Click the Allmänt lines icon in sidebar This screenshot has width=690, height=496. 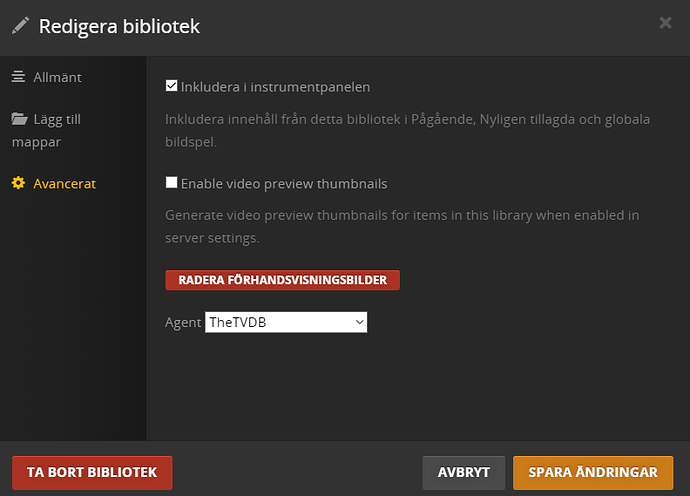point(18,77)
